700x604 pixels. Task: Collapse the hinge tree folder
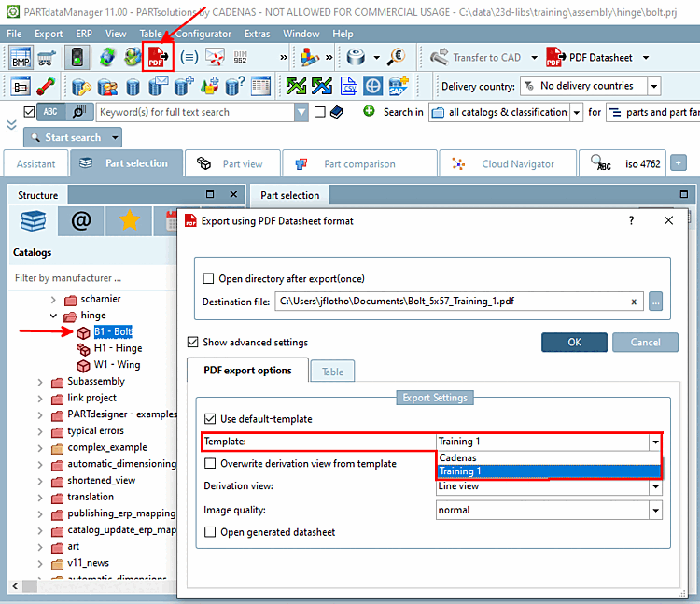tap(53, 316)
